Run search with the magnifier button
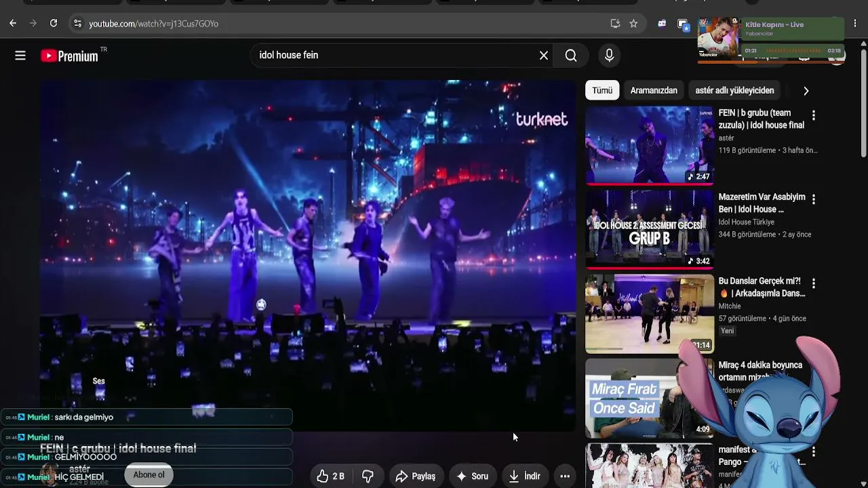 571,56
